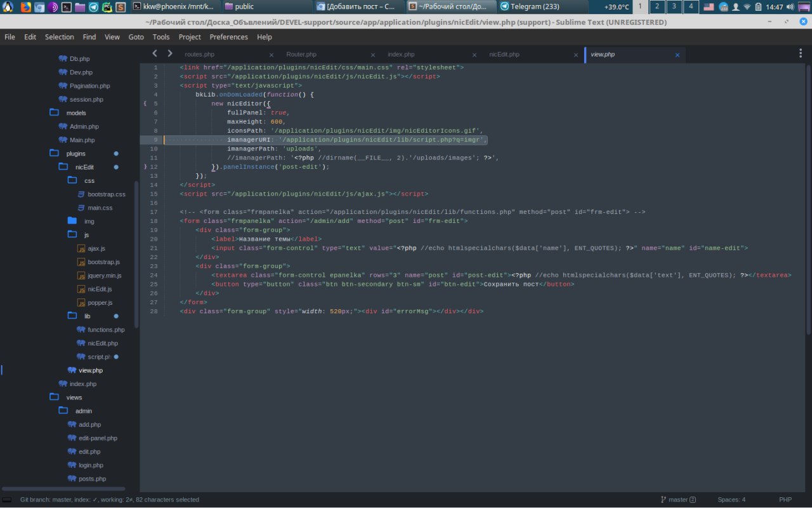Viewport: 812px width, 508px height.
Task: Toggle sidebar via bottom-left status bar icon
Action: 7,500
